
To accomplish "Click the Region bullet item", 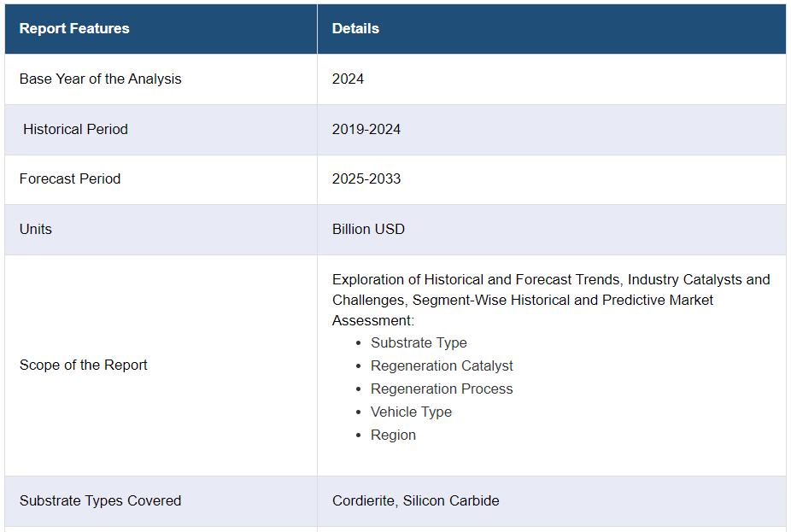I will click(x=393, y=435).
